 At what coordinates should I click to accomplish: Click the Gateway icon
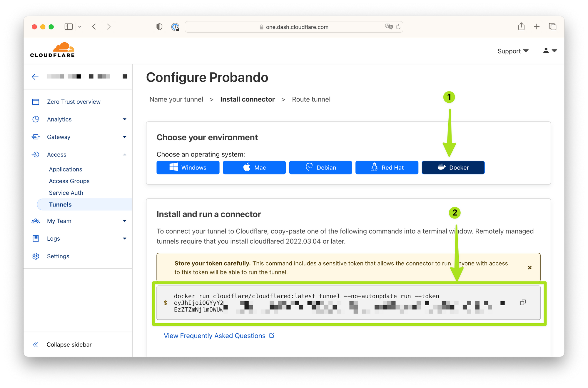click(36, 137)
